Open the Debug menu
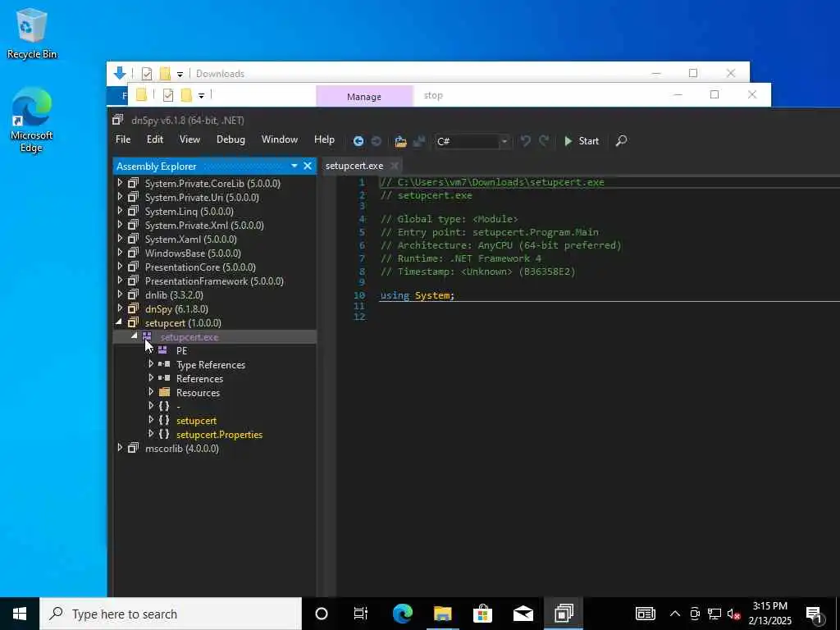The width and height of the screenshot is (840, 630). click(x=231, y=139)
